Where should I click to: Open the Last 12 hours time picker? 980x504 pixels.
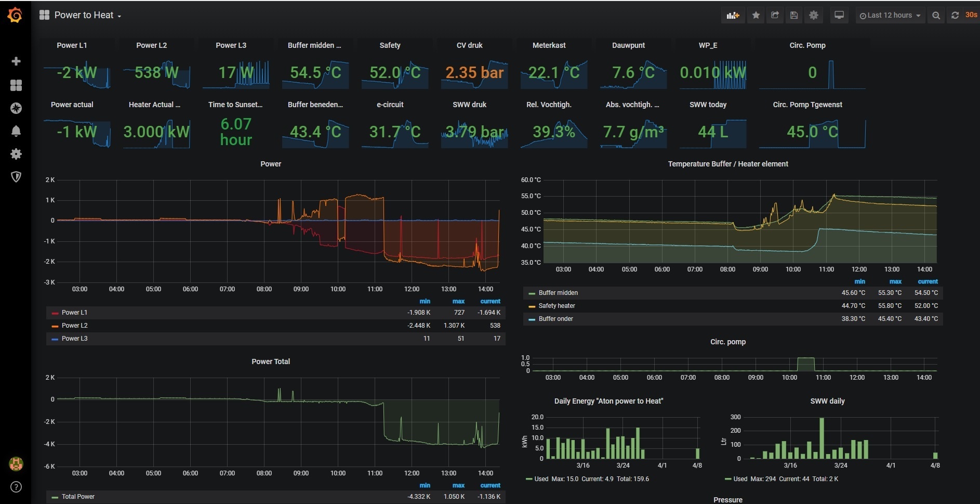tap(890, 16)
